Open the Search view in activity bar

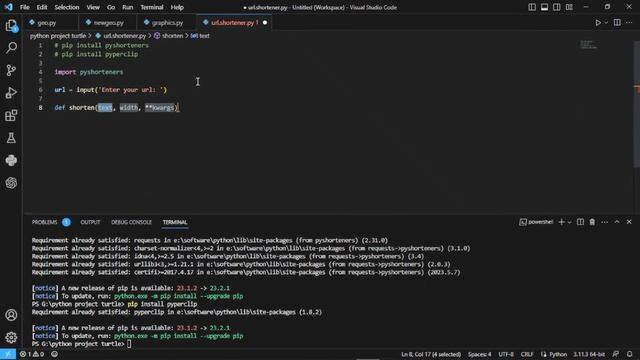pos(11,48)
